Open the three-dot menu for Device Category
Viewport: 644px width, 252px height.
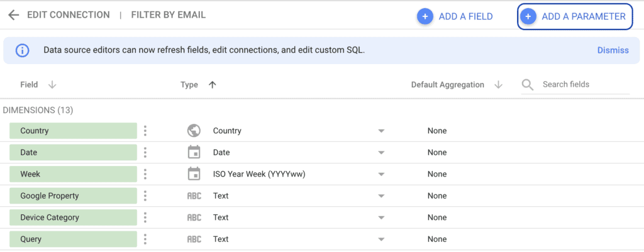point(145,217)
